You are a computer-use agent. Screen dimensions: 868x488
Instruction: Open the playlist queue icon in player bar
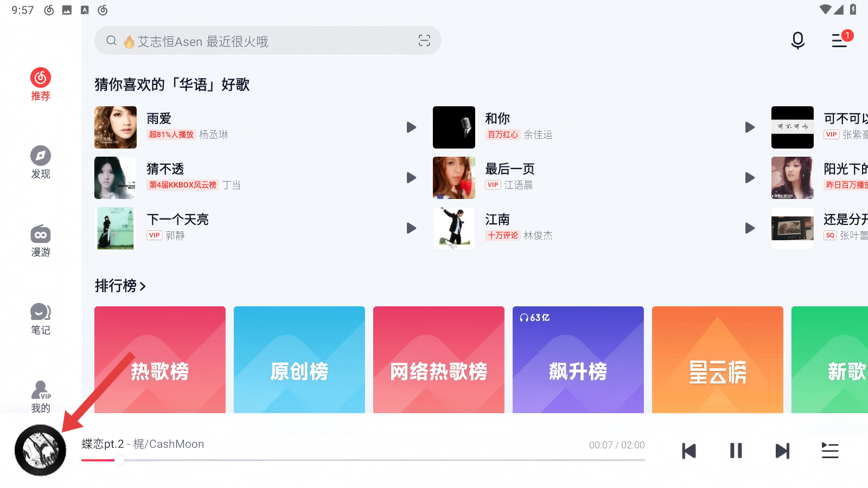[x=830, y=451]
